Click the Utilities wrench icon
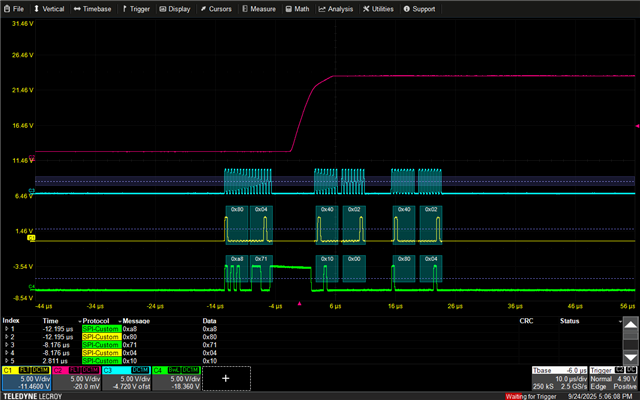Screen dimensions: 640x400 [364, 8]
